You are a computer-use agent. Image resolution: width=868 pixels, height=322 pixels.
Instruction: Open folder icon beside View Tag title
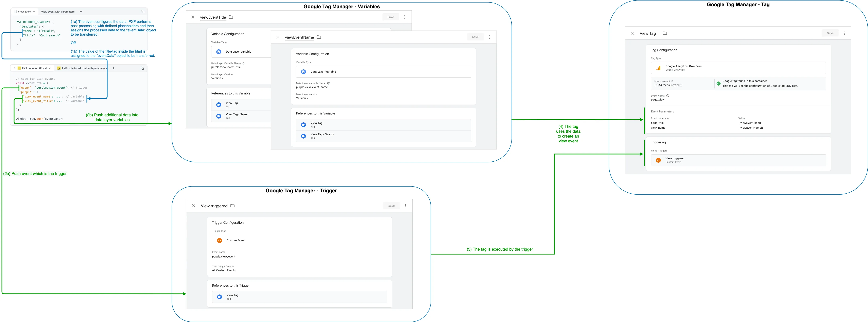(x=665, y=33)
